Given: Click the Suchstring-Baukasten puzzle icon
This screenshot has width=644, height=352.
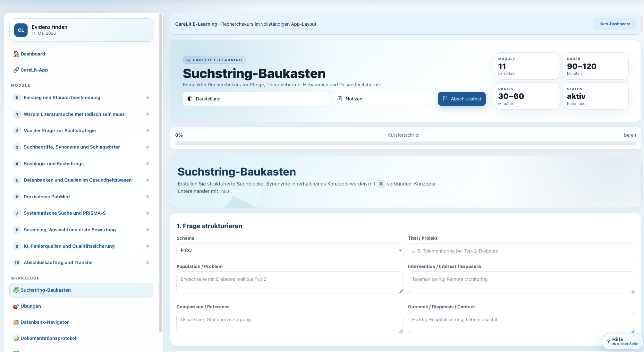Looking at the screenshot, I should coord(16,290).
